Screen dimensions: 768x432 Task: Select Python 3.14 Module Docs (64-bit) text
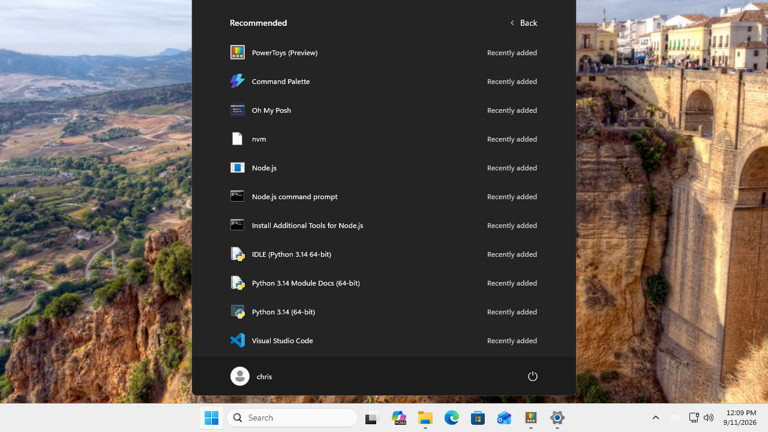tap(306, 283)
